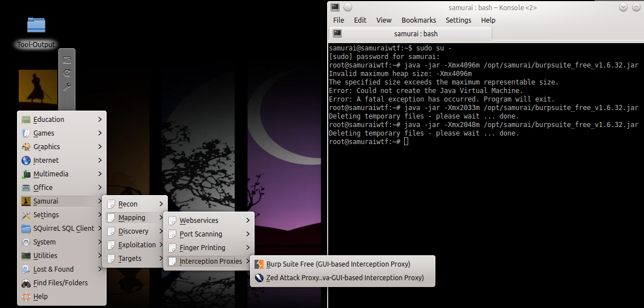Expand the Graphics submenu arrow
The image size is (644, 308).
100,146
